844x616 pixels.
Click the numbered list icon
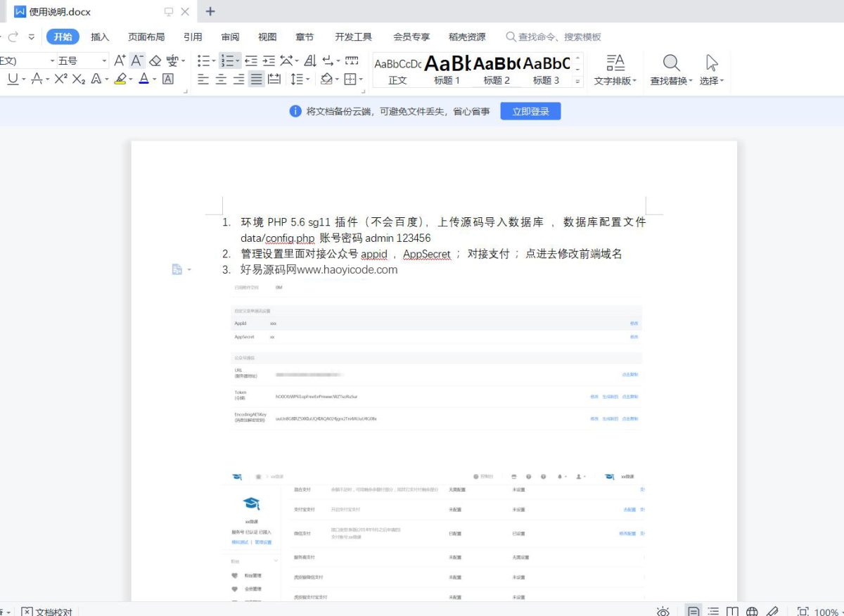click(226, 61)
